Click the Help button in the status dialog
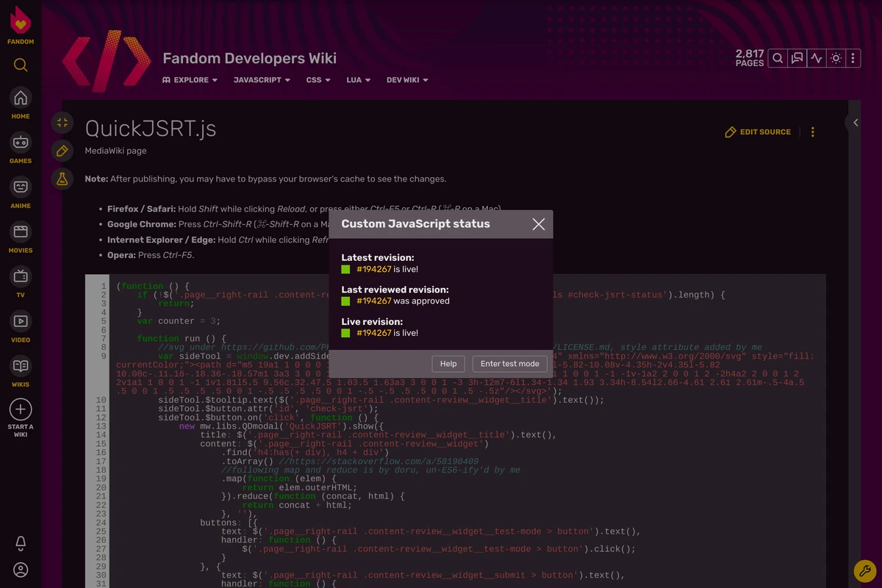Viewport: 882px width, 588px height. coord(448,363)
